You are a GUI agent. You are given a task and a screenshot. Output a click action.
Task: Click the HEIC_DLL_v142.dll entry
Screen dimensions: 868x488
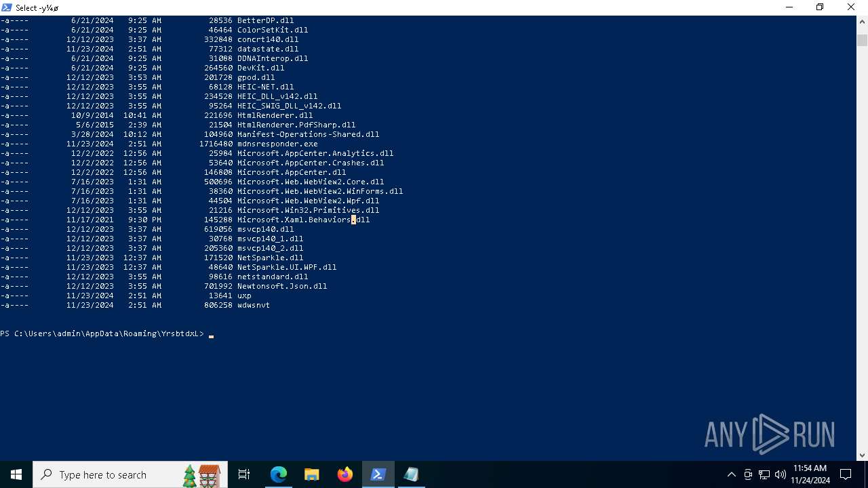pos(277,96)
